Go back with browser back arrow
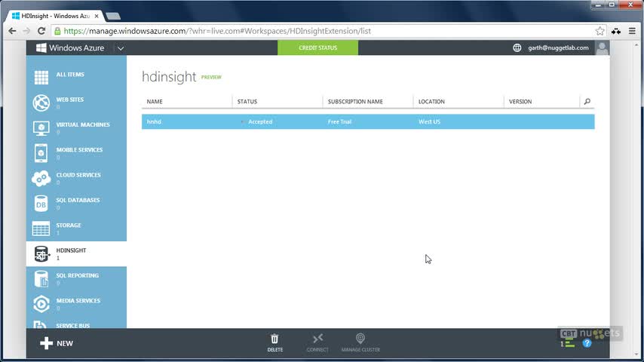 [12, 31]
